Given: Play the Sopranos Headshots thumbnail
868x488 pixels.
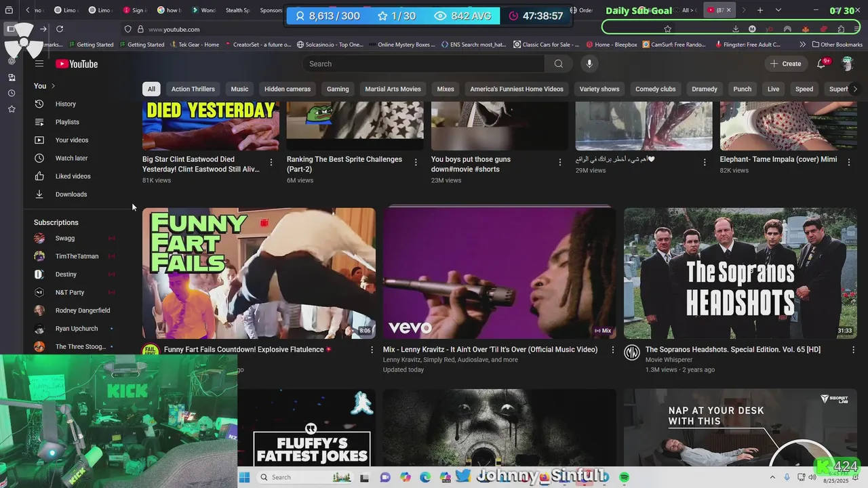Looking at the screenshot, I should 741,273.
